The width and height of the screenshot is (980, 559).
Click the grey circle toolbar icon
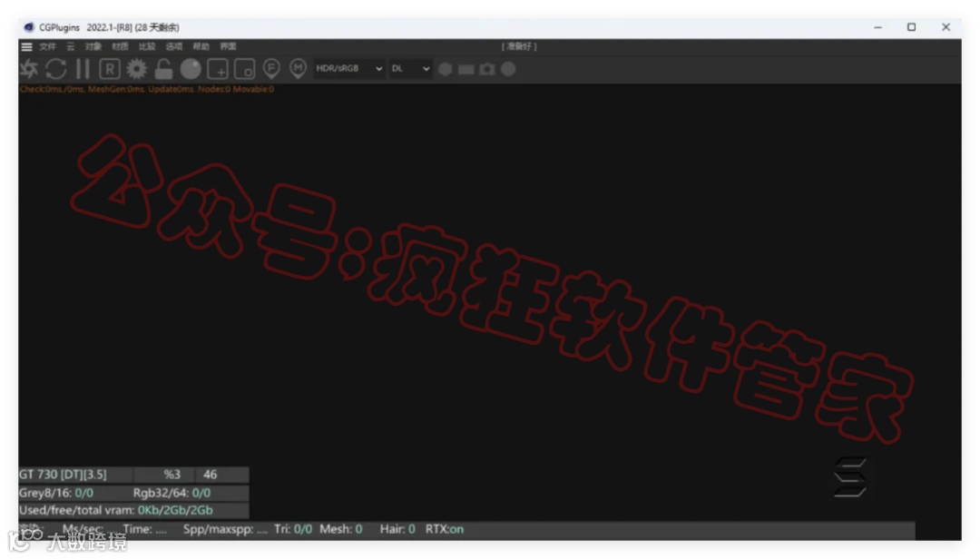coord(508,69)
